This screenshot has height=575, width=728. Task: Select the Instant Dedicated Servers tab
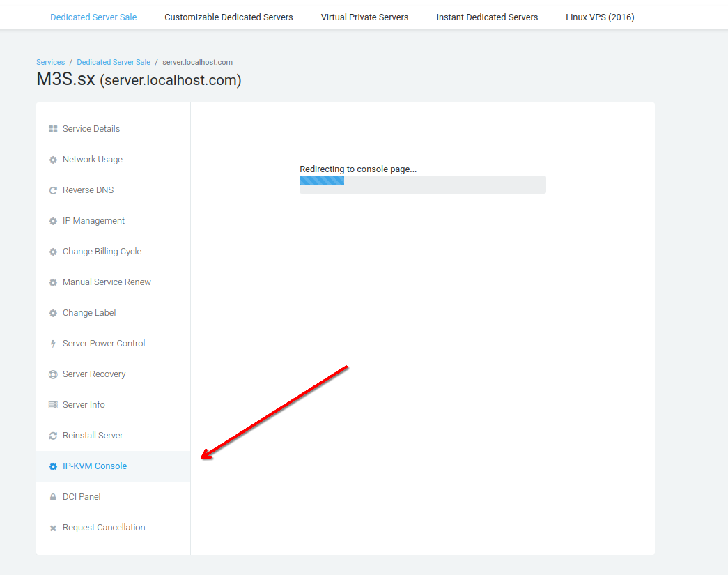click(x=487, y=17)
